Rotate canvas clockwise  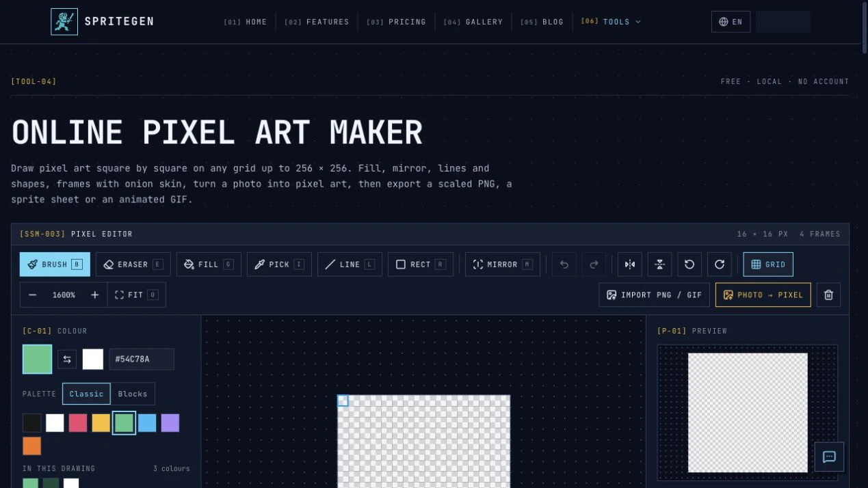(720, 265)
